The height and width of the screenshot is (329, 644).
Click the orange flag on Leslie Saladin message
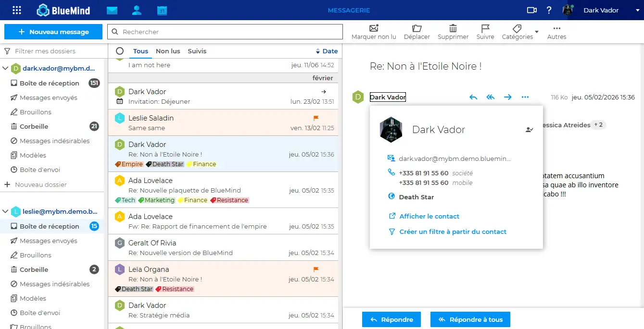pos(316,118)
